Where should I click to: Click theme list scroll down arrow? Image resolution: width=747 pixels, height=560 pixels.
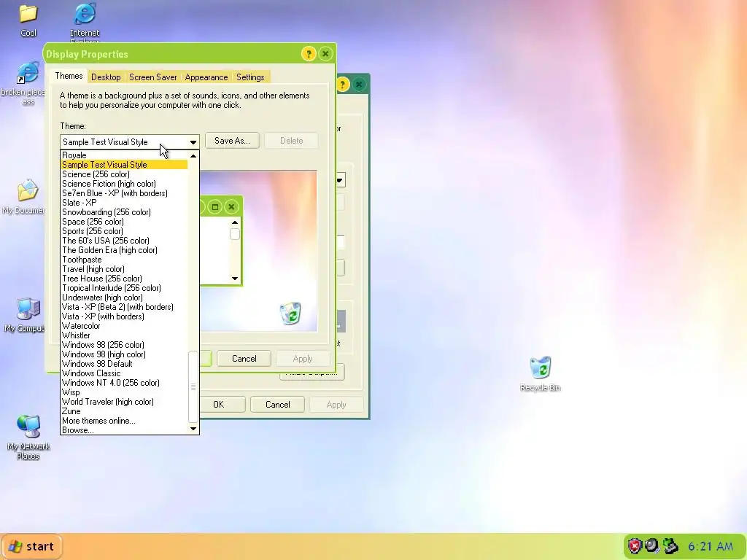click(193, 429)
